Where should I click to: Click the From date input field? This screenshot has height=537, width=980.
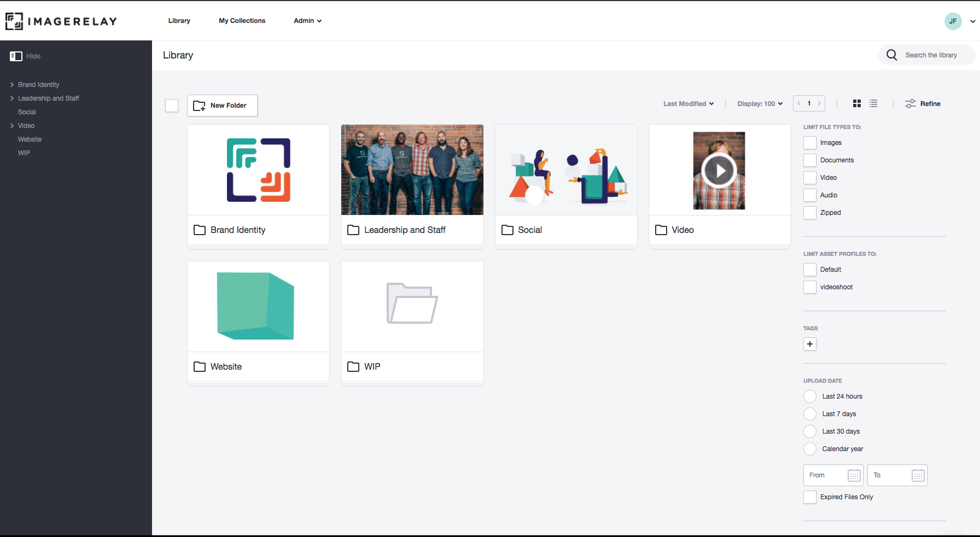833,475
